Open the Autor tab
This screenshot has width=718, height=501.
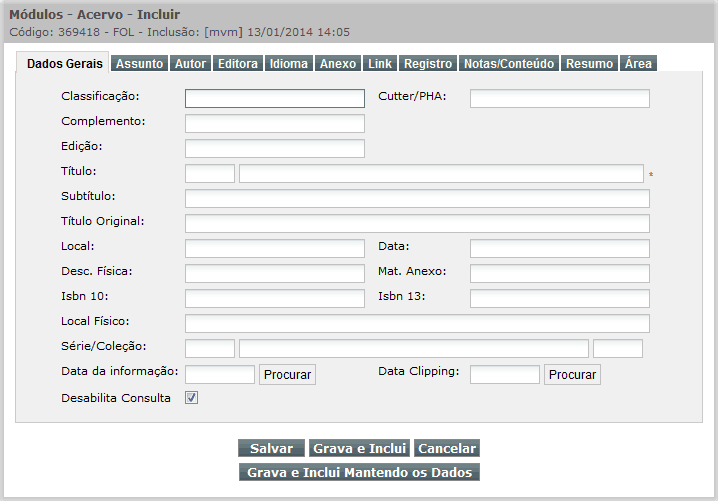190,63
